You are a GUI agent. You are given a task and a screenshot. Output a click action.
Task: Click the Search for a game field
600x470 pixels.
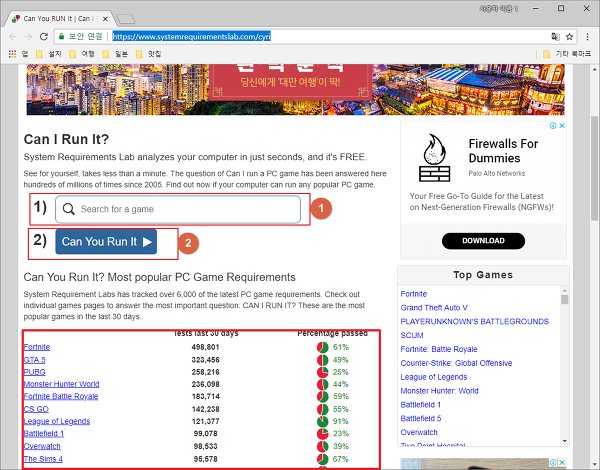(178, 209)
